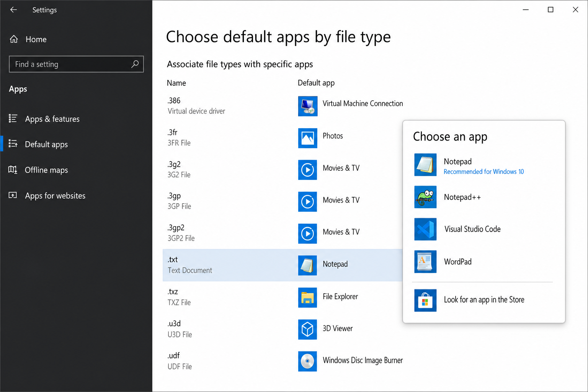This screenshot has height=392, width=588.
Task: Click the Home house icon
Action: tap(14, 39)
